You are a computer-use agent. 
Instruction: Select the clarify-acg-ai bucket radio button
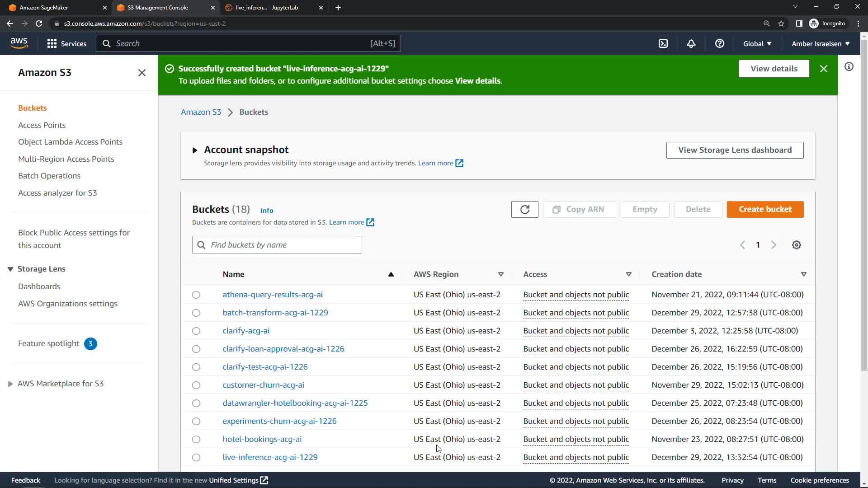[196, 331]
